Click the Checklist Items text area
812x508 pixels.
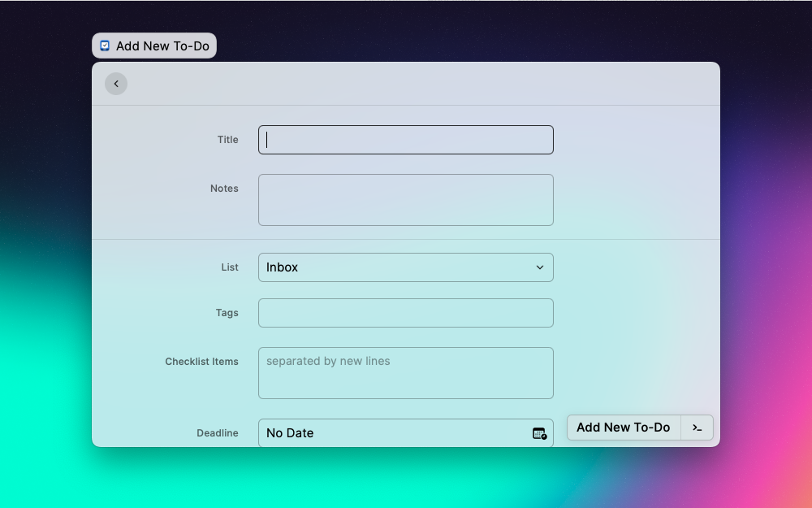406,373
